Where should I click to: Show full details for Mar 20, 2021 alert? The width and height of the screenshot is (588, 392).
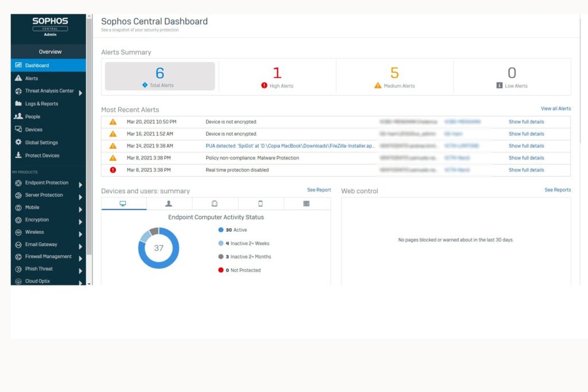[x=526, y=122]
